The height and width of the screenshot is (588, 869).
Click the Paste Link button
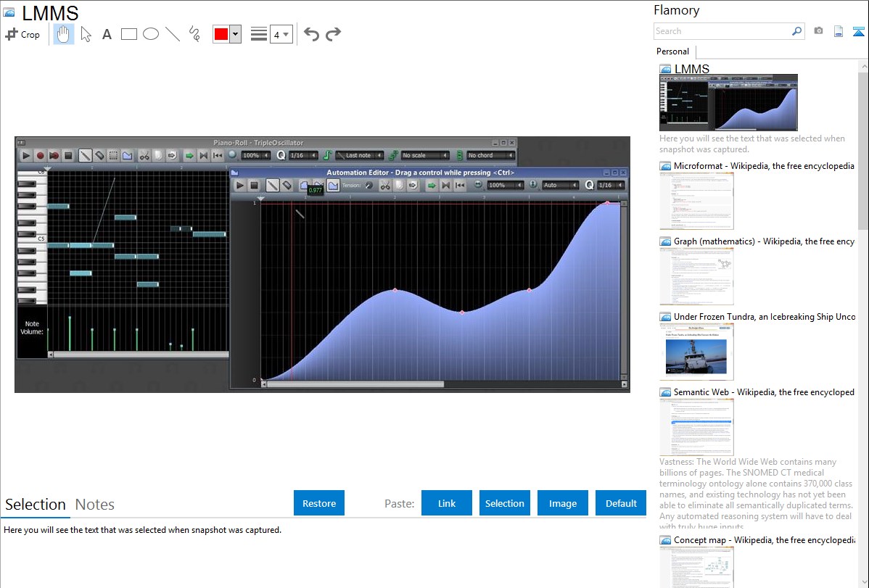coord(447,503)
